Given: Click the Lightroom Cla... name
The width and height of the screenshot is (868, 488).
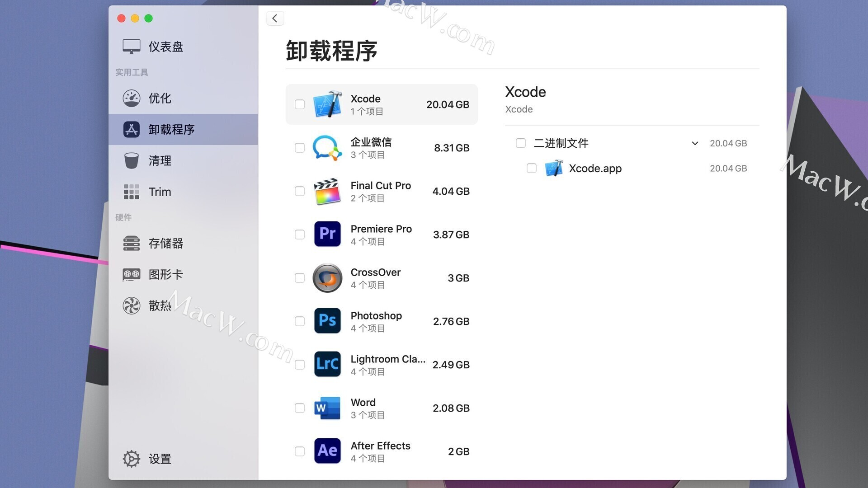Looking at the screenshot, I should 388,359.
